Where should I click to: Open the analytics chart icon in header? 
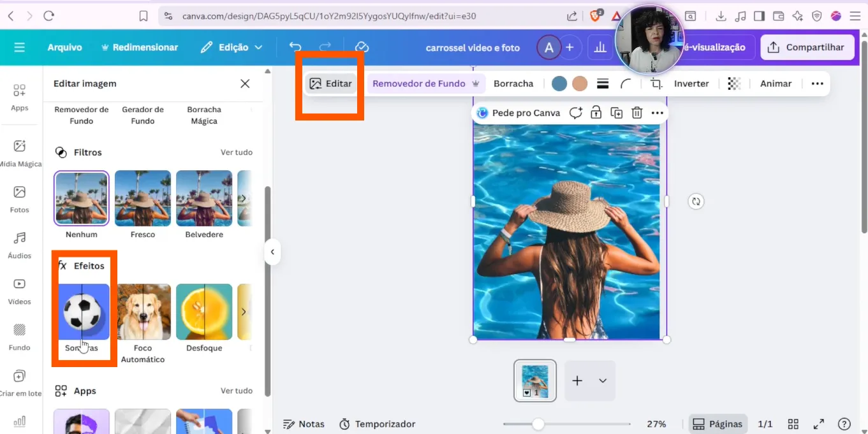click(x=600, y=47)
